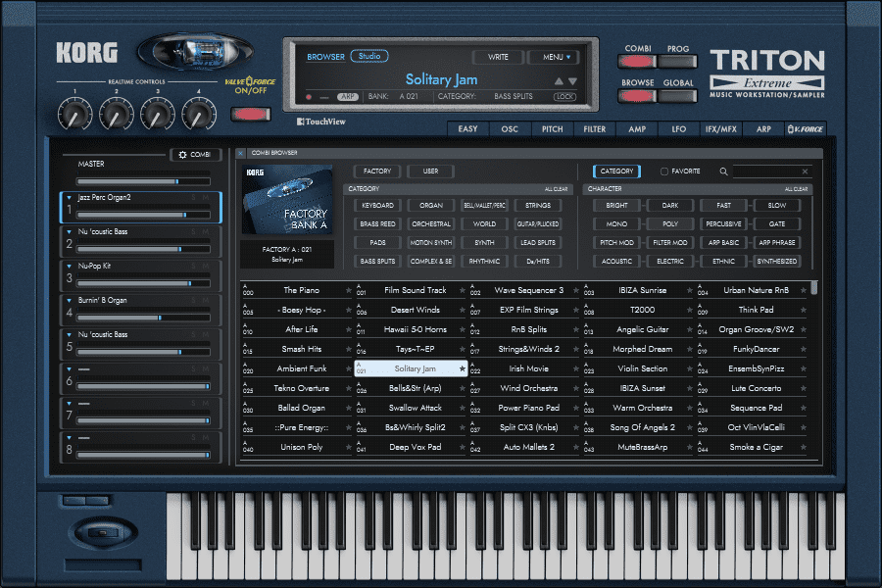
Task: Click the Valve Force tube image
Action: (195, 52)
